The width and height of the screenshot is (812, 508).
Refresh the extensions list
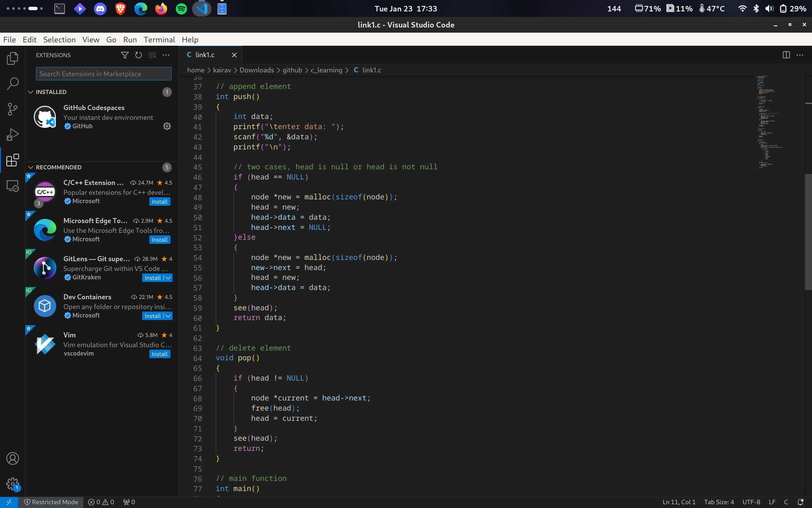tap(138, 55)
